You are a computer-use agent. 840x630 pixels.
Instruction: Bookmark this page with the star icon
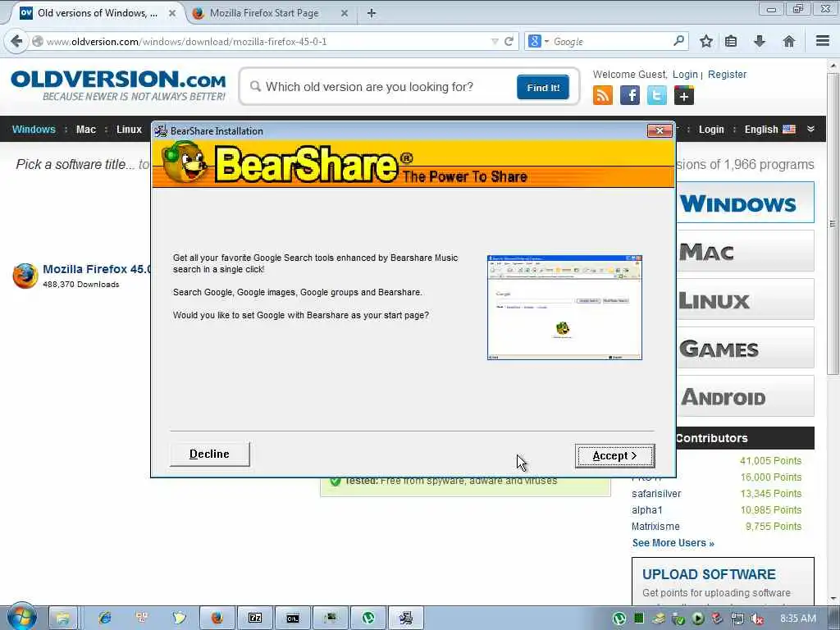[x=706, y=41]
